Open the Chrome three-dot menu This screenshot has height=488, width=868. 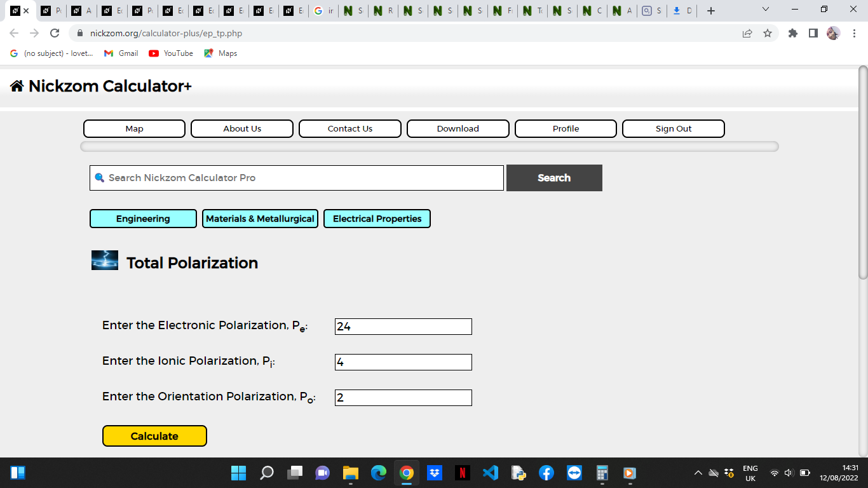[x=854, y=33]
